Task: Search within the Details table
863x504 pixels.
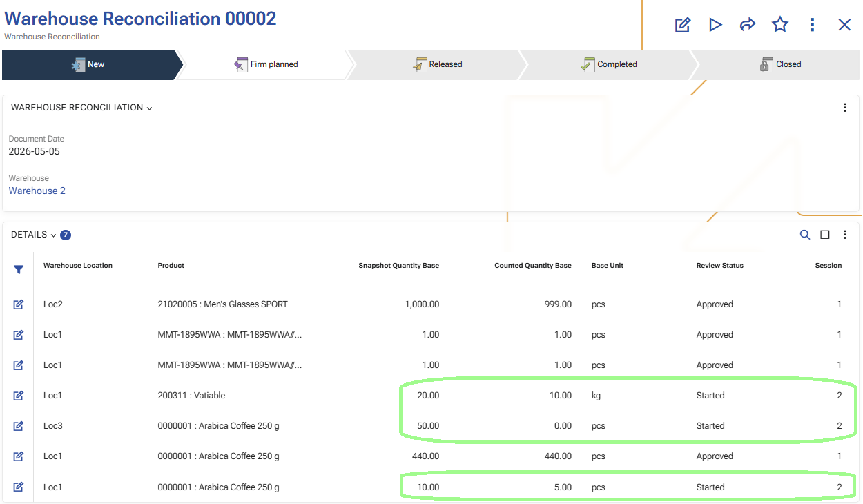Action: point(805,235)
